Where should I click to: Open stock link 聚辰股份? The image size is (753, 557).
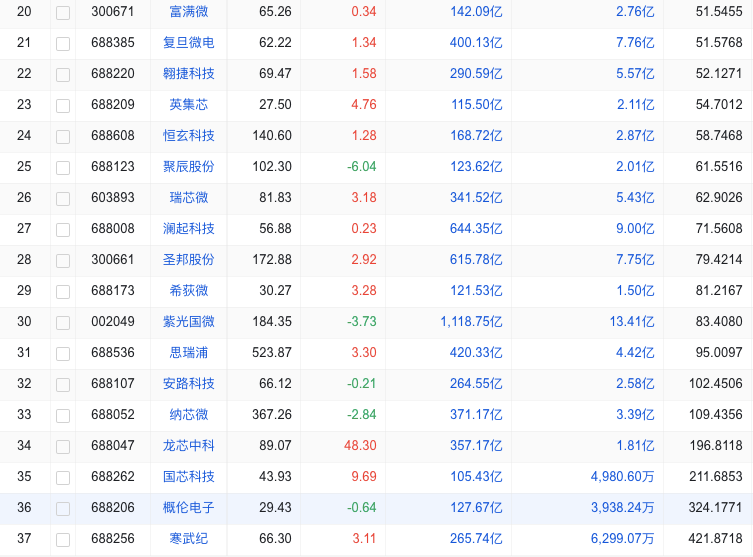pyautogui.click(x=189, y=166)
